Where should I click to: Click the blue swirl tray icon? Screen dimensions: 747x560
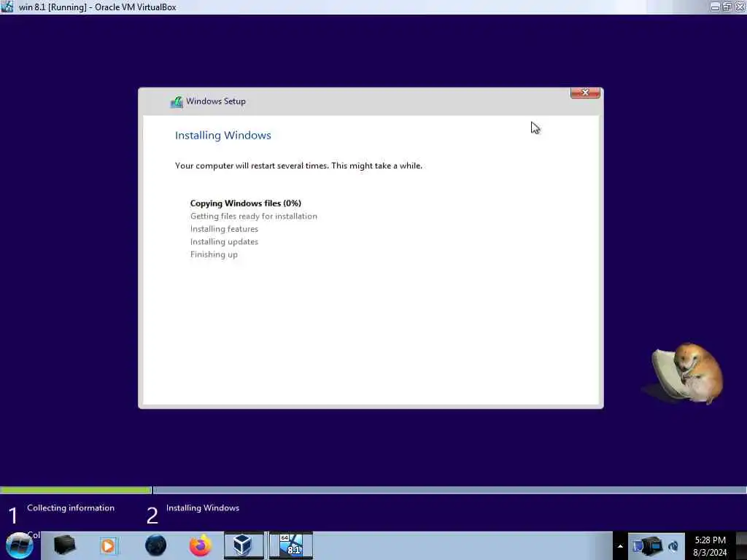point(673,546)
